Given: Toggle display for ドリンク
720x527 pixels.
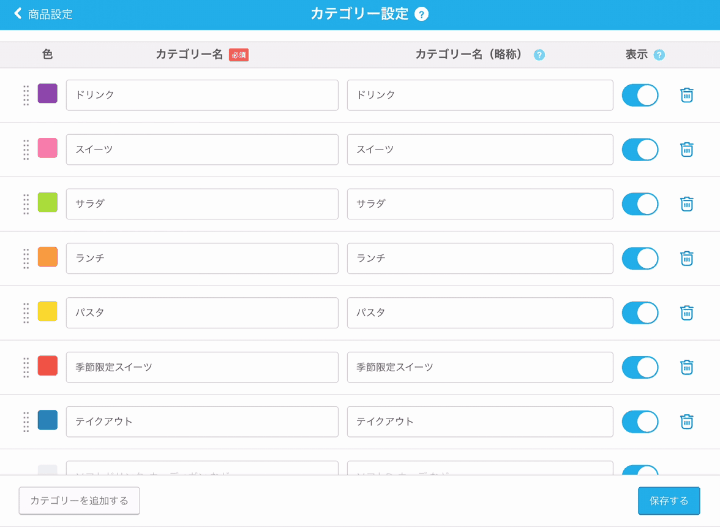Looking at the screenshot, I should 640,95.
